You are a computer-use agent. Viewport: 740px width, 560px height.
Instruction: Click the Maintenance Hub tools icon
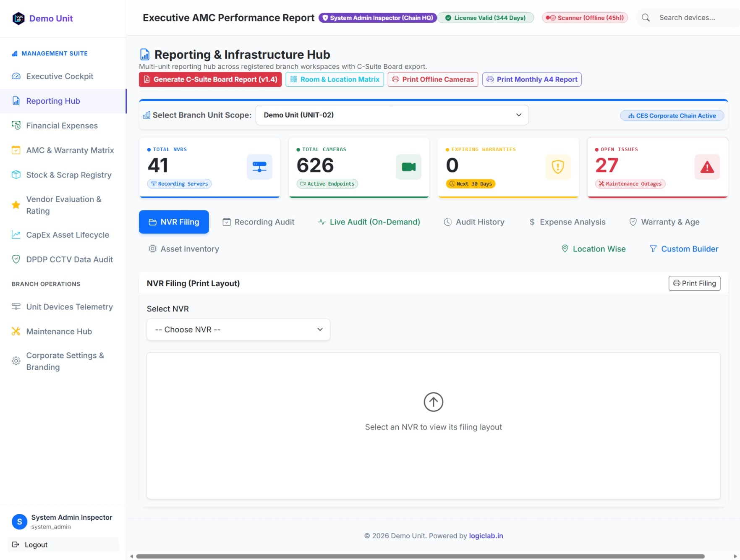click(x=16, y=331)
